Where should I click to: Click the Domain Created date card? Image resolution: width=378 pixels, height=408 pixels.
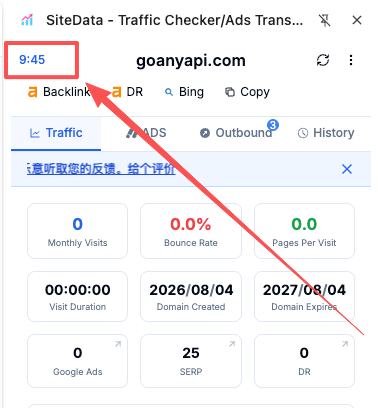191,296
